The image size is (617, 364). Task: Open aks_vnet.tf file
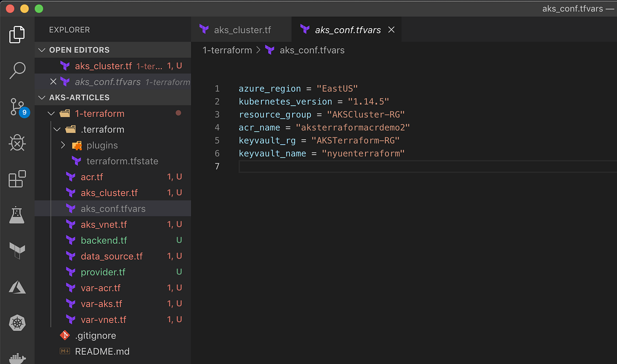[x=113, y=224]
